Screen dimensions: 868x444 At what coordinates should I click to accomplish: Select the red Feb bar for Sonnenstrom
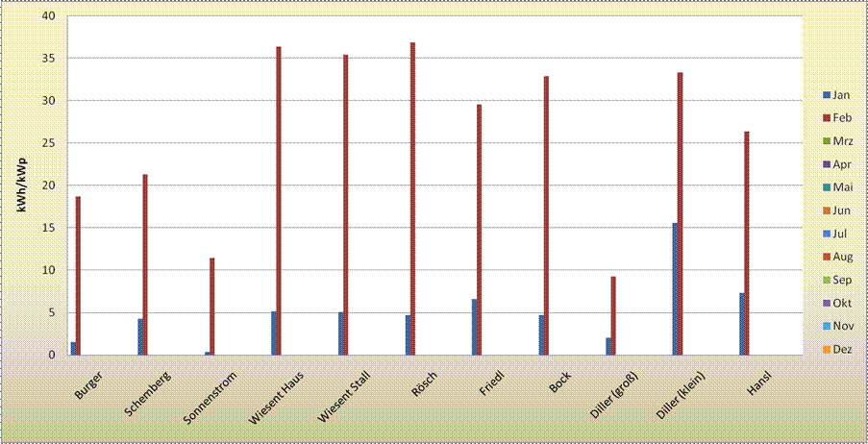(212, 307)
